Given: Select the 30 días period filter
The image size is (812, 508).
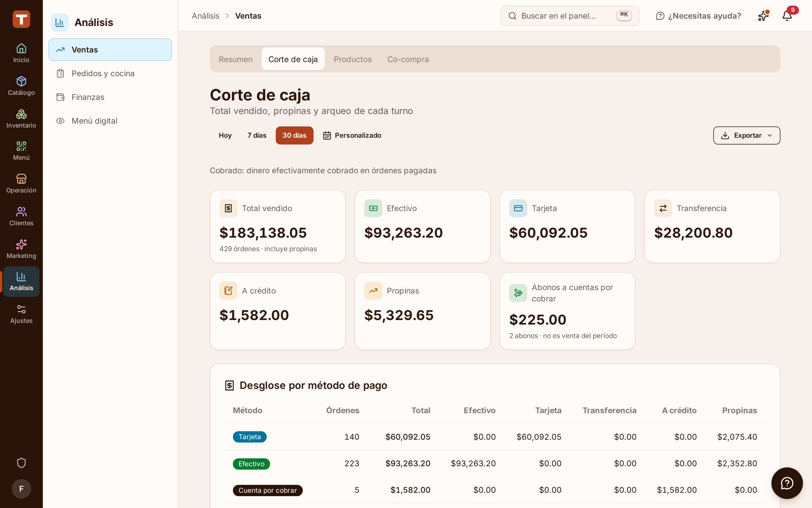Looking at the screenshot, I should pyautogui.click(x=294, y=135).
